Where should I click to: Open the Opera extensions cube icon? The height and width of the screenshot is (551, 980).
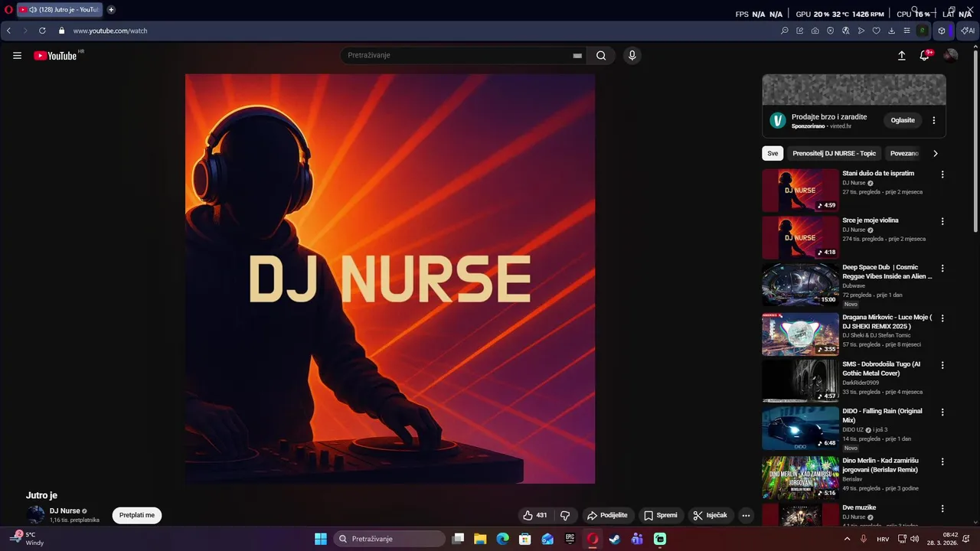tap(942, 31)
